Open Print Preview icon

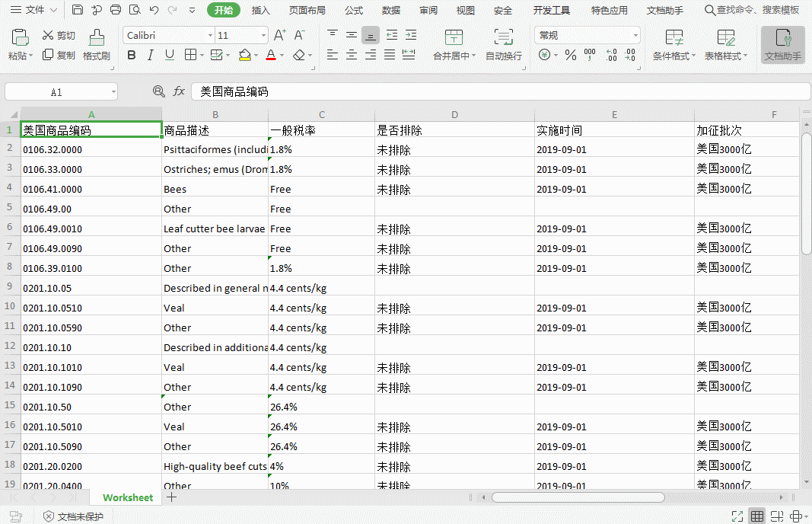(x=135, y=10)
